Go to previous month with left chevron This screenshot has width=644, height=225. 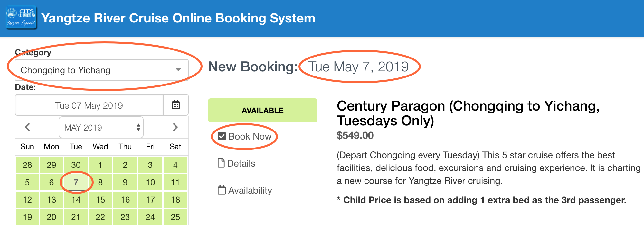(x=28, y=127)
